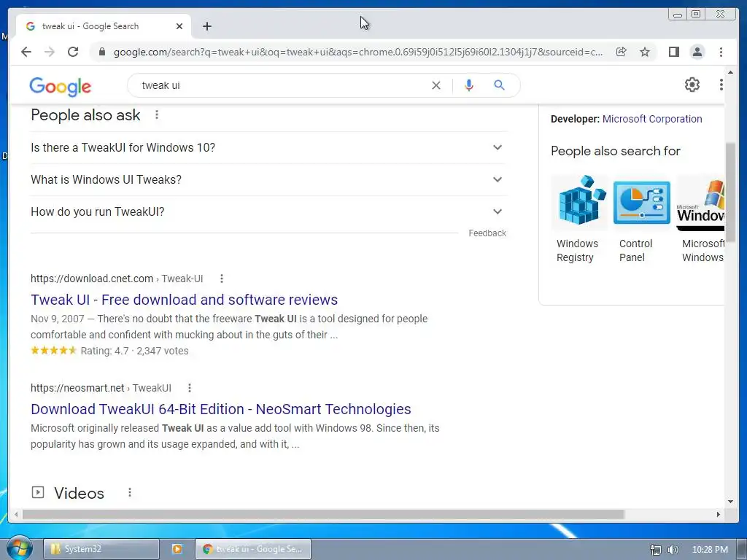The height and width of the screenshot is (560, 747).
Task: Expand 'What is Windows UI Tweaks?' question
Action: [268, 179]
